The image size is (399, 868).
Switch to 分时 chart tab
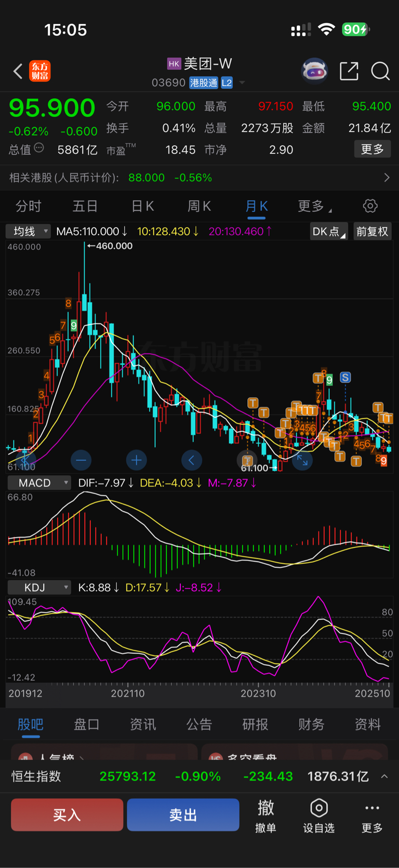point(29,206)
